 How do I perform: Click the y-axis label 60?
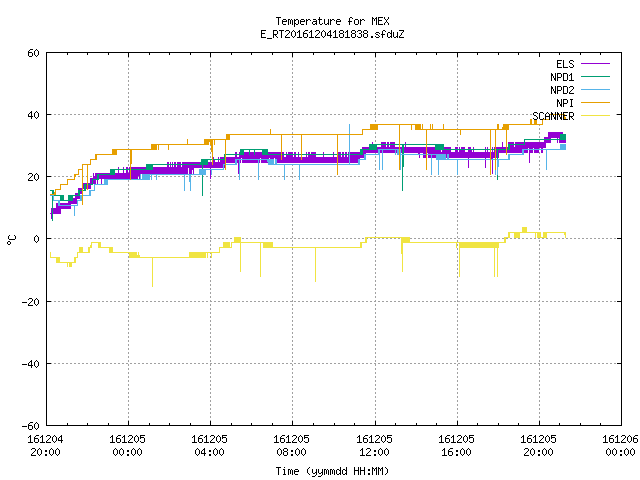pyautogui.click(x=33, y=53)
